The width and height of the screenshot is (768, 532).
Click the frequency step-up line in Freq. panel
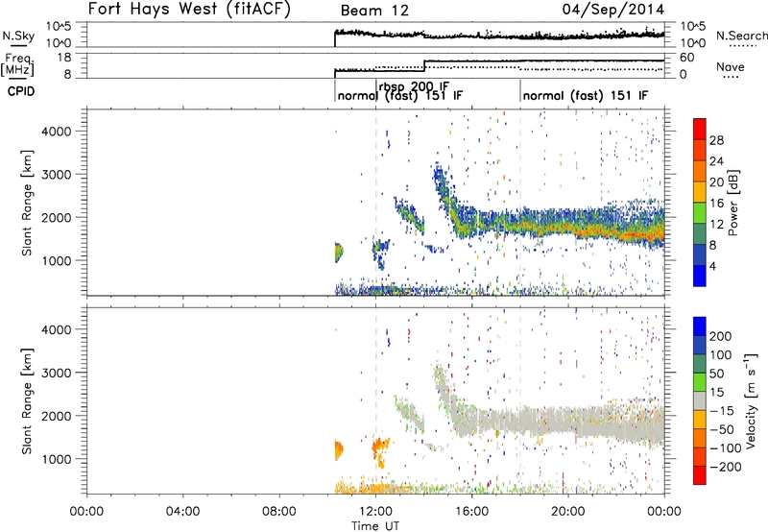(x=424, y=66)
